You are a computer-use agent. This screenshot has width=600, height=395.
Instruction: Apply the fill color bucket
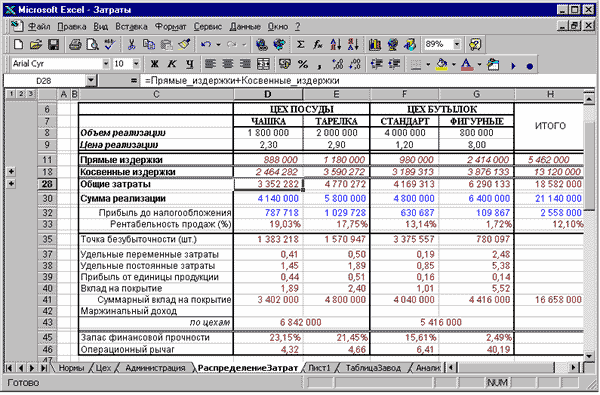click(442, 64)
